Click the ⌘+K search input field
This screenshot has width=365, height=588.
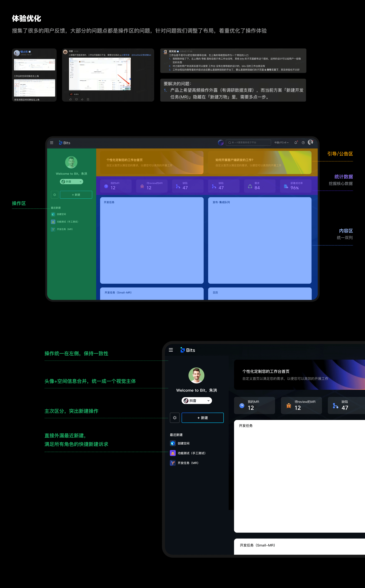[248, 142]
